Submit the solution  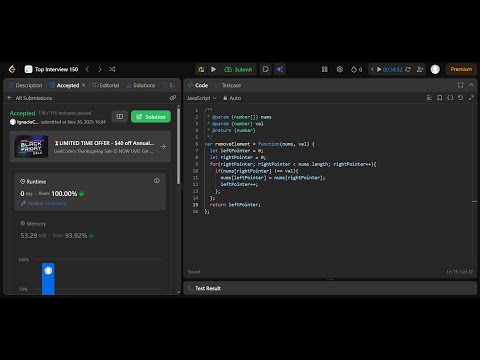[238, 69]
